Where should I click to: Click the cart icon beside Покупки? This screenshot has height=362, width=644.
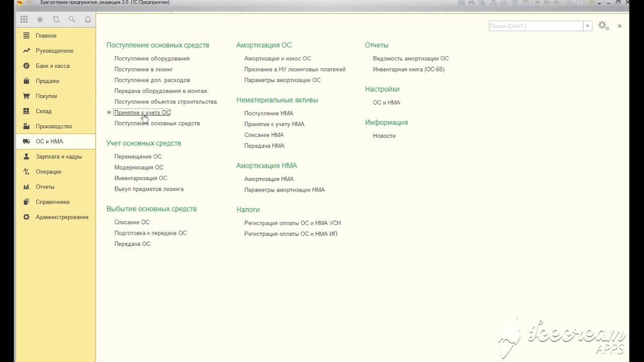pyautogui.click(x=27, y=96)
